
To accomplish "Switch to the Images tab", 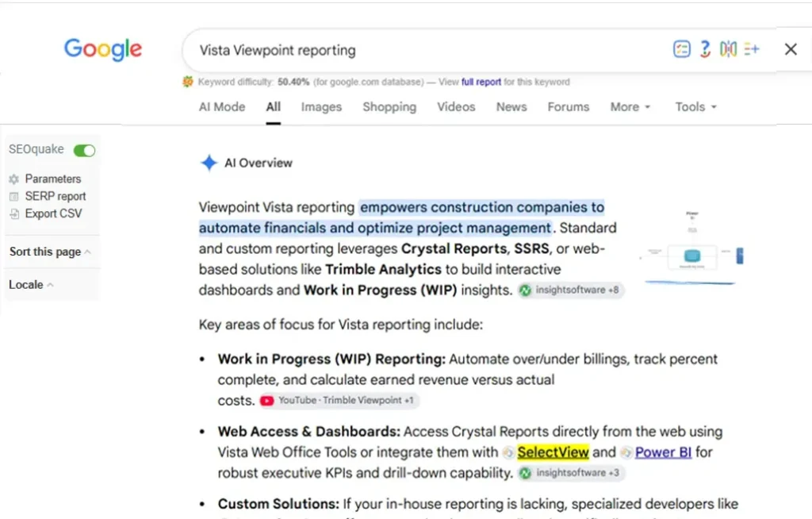I will (321, 107).
